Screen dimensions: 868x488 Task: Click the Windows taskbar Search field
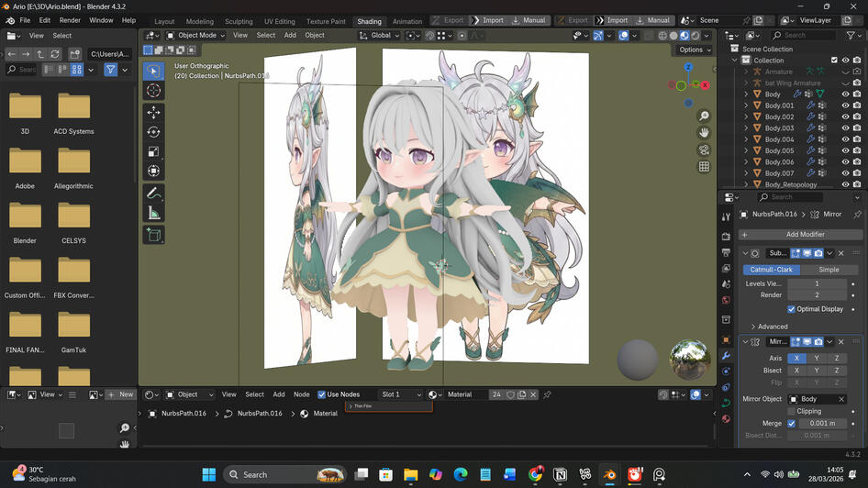[x=285, y=474]
